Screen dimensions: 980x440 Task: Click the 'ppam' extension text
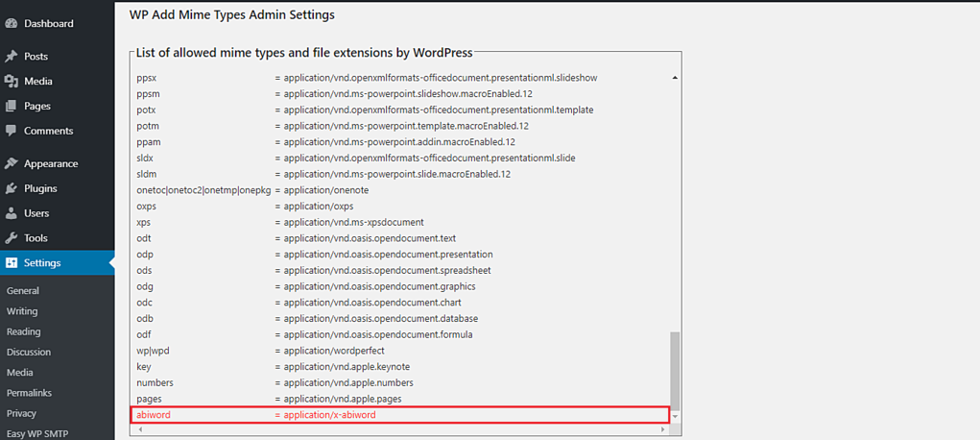pyautogui.click(x=149, y=142)
